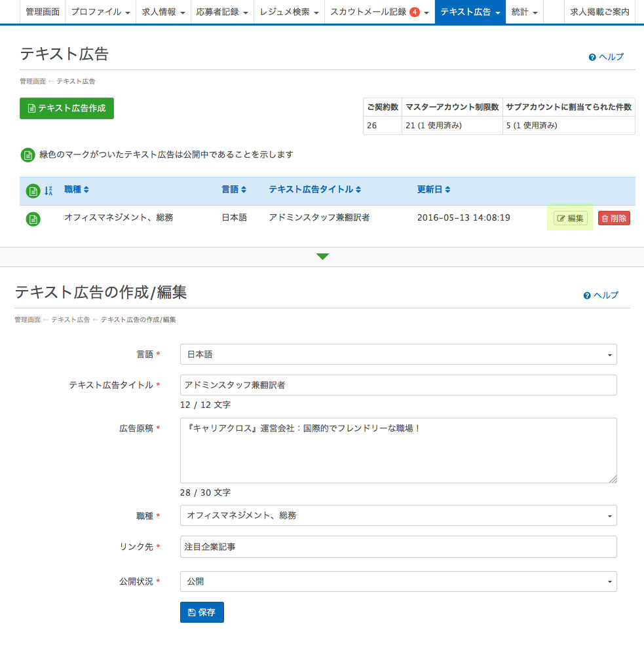The height and width of the screenshot is (645, 644).
Task: Sort by テキスト広告タイトル column
Action: coord(314,190)
